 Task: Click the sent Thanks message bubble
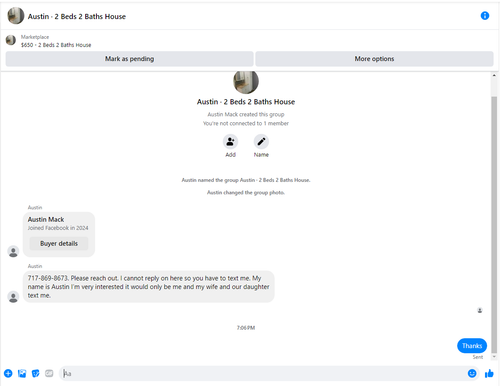click(x=472, y=346)
